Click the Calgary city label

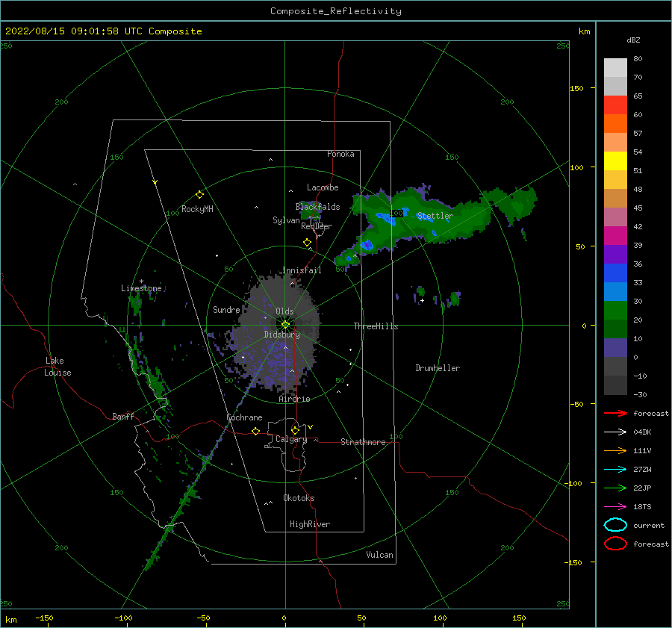[x=291, y=439]
